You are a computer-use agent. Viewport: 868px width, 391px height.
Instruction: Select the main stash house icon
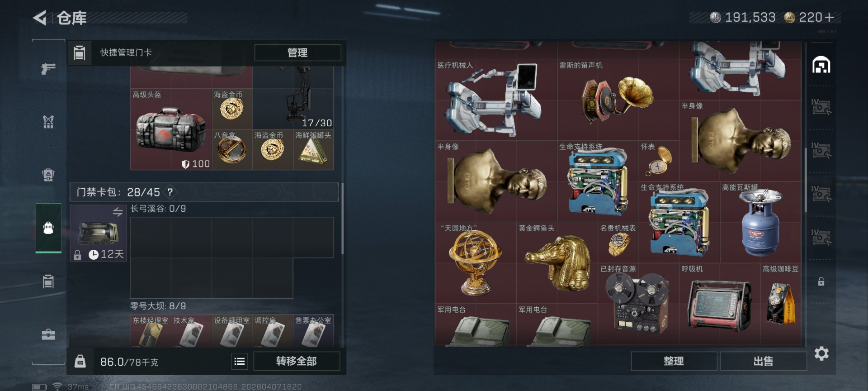821,65
